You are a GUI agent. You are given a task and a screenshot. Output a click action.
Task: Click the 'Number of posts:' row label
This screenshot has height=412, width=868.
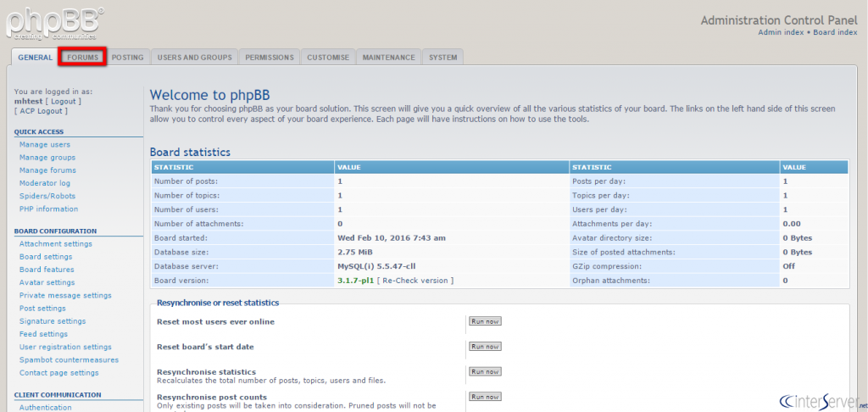[186, 181]
